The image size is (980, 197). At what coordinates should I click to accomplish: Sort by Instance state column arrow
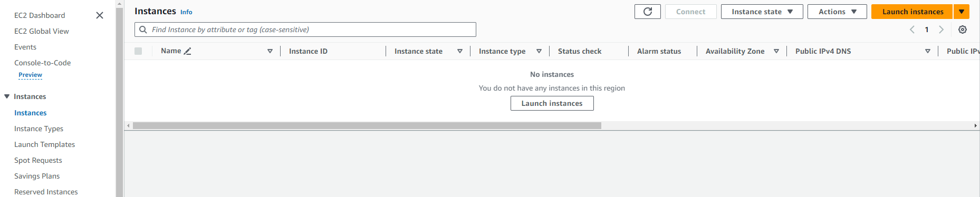click(x=460, y=51)
